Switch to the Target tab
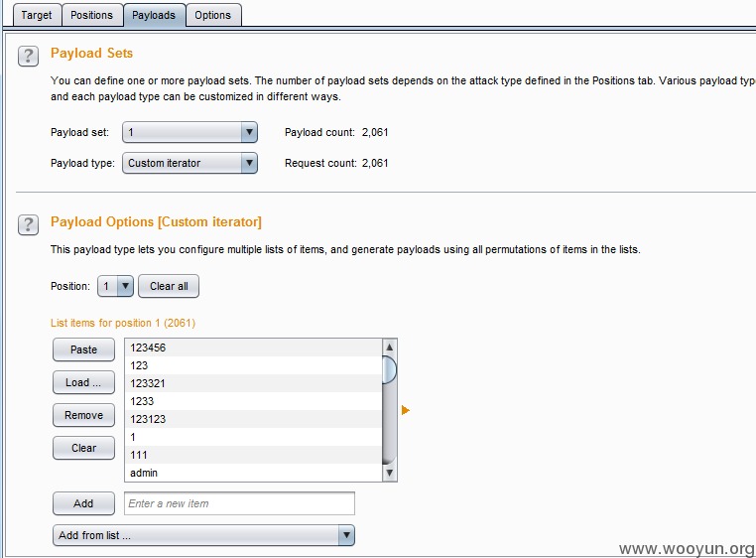Viewport: 756px width, 558px height. click(x=37, y=15)
